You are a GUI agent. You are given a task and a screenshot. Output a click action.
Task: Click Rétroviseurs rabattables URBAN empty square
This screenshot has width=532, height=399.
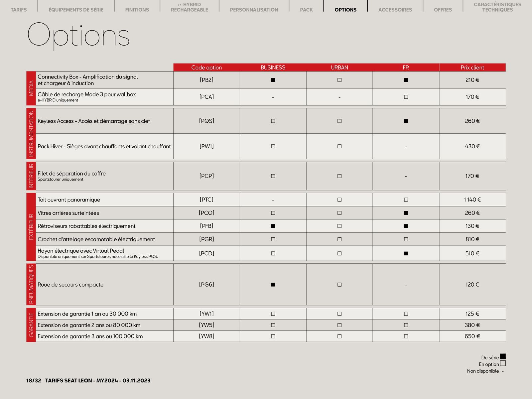tap(339, 226)
